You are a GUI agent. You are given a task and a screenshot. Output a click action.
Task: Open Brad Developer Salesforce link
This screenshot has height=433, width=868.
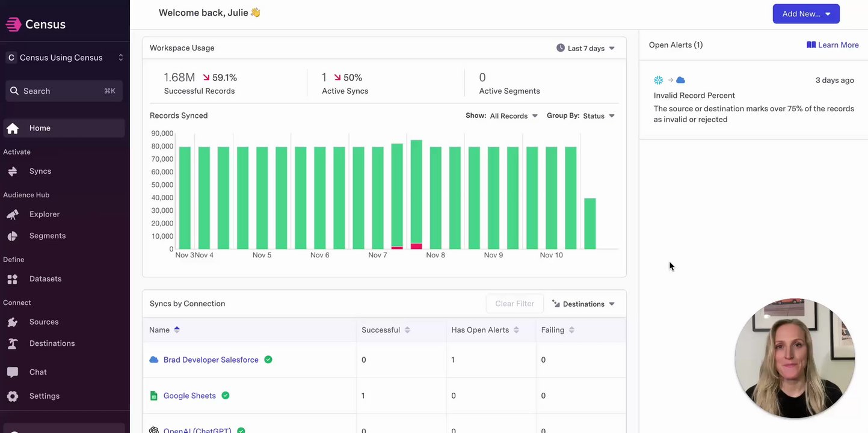click(x=211, y=360)
